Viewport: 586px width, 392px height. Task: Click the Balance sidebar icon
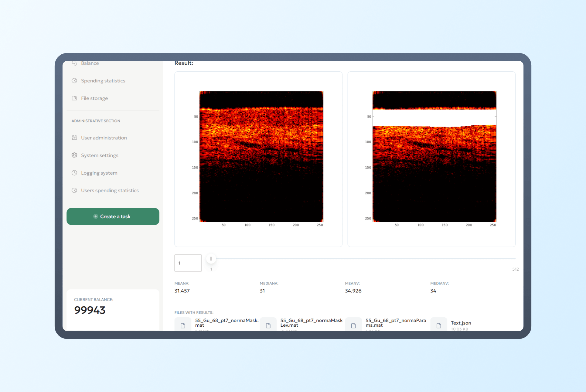click(x=74, y=63)
